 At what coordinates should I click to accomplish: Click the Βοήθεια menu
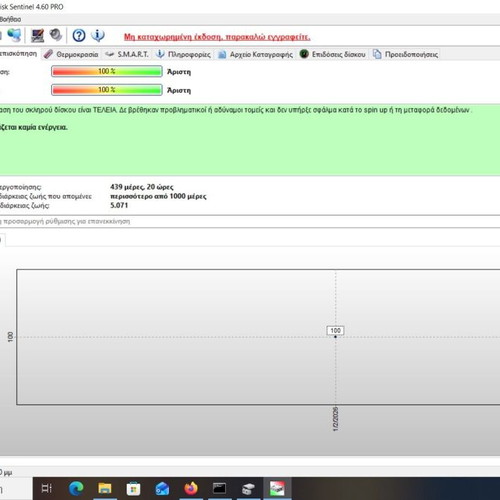pos(10,19)
